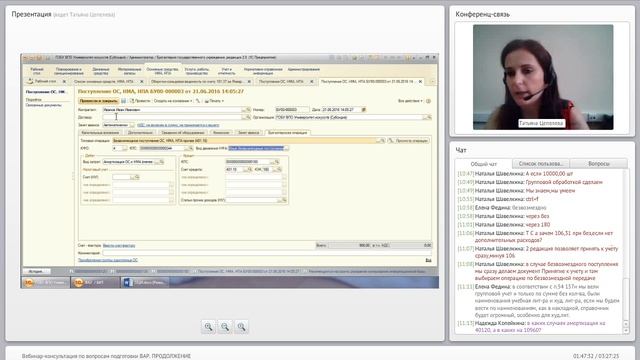Click the Провести и закрыть button
The height and width of the screenshot is (360, 640).
[98, 101]
